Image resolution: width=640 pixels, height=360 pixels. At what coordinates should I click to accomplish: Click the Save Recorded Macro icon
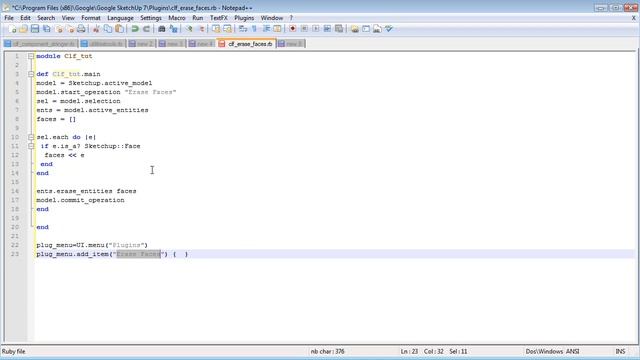[339, 29]
